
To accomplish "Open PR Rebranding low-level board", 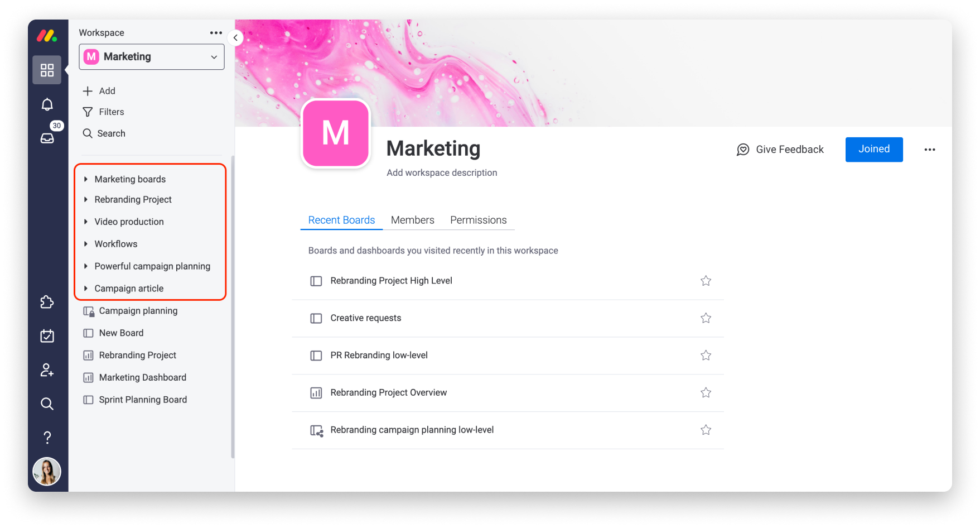I will coord(379,356).
